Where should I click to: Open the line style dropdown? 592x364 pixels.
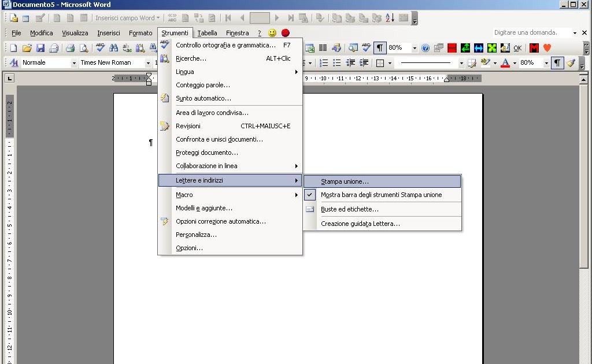(x=461, y=63)
